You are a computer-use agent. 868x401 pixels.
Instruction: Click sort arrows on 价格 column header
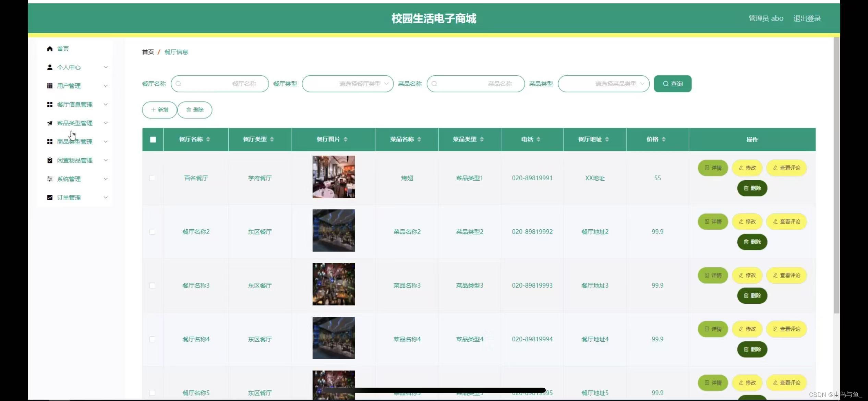pyautogui.click(x=664, y=139)
